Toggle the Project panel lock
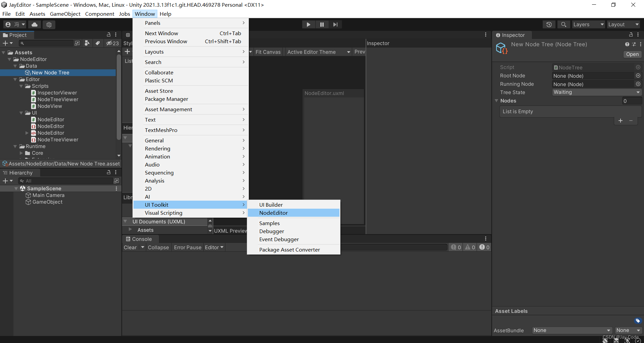Image resolution: width=644 pixels, height=343 pixels. point(109,35)
